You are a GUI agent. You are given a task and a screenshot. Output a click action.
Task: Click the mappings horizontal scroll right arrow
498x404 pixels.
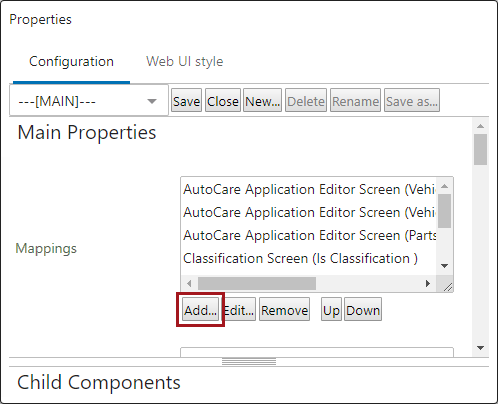pos(428,283)
